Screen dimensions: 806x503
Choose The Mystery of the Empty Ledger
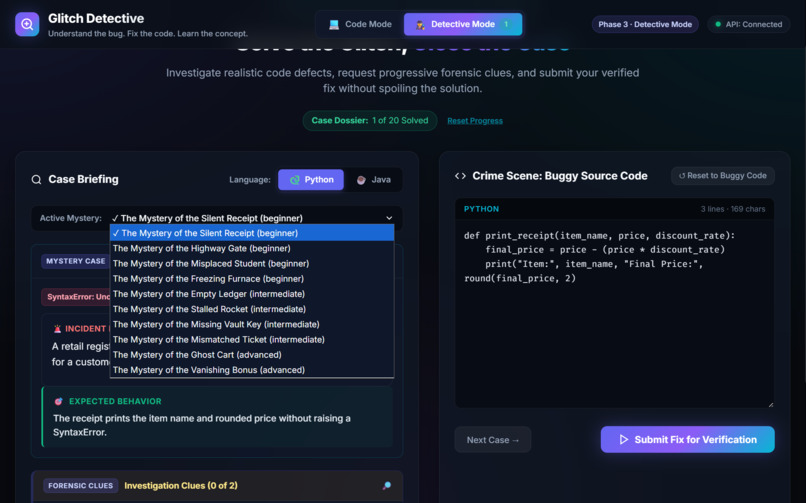(x=252, y=294)
